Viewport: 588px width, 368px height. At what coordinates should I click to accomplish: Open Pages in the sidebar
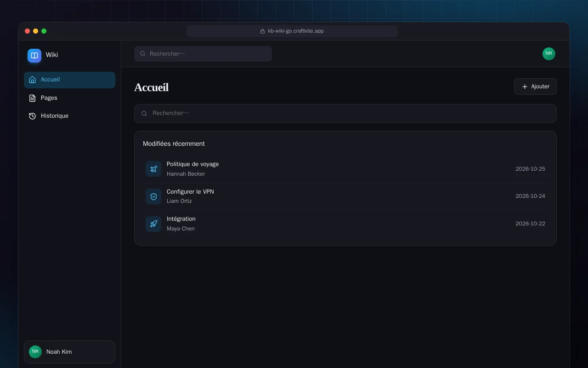69,98
